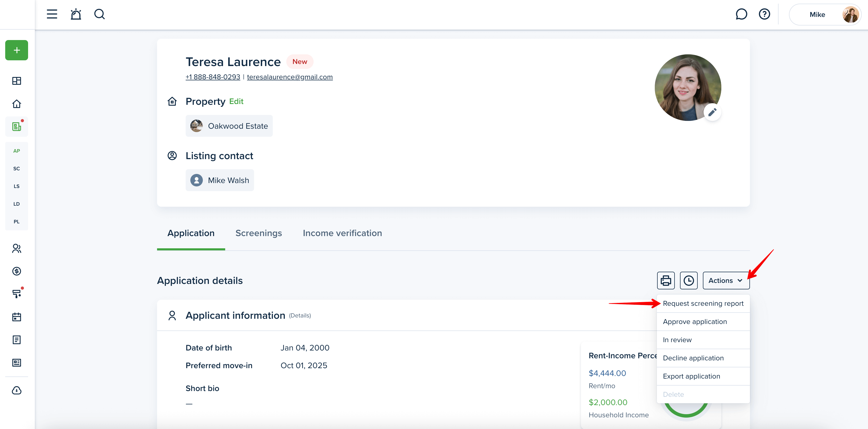868x429 pixels.
Task: Open the dollar accounting icon in sidebar
Action: [16, 271]
